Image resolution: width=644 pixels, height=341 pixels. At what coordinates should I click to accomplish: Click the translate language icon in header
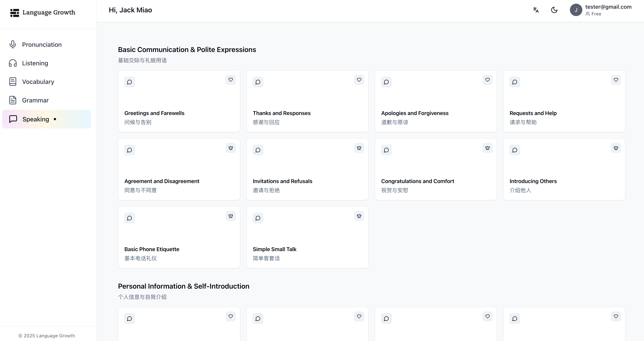tap(536, 10)
